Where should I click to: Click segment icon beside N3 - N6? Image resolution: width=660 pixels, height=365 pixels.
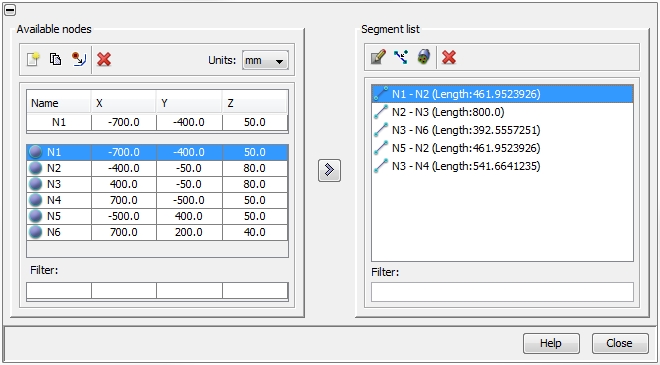point(381,130)
